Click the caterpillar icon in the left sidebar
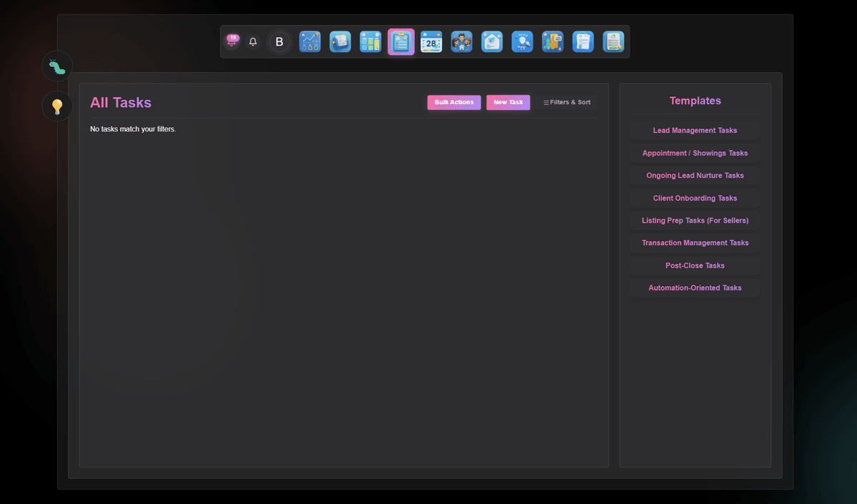 tap(56, 66)
